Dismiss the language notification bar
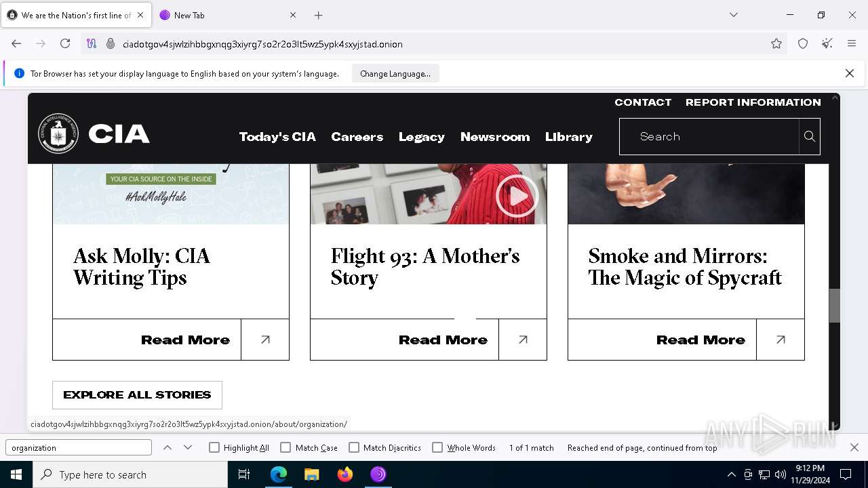The image size is (868, 488). [849, 73]
